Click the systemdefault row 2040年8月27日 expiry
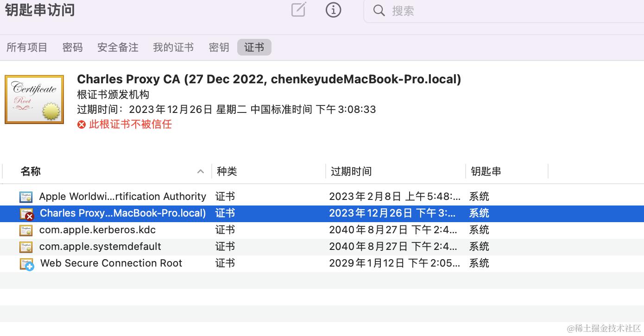Screen dimensions: 644x336 [x=393, y=246]
